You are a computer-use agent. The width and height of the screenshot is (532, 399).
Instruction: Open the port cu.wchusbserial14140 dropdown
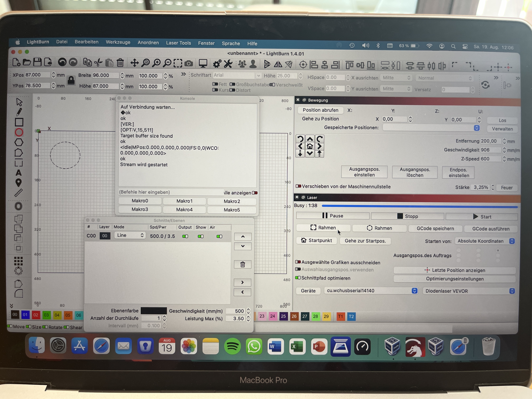pyautogui.click(x=371, y=291)
